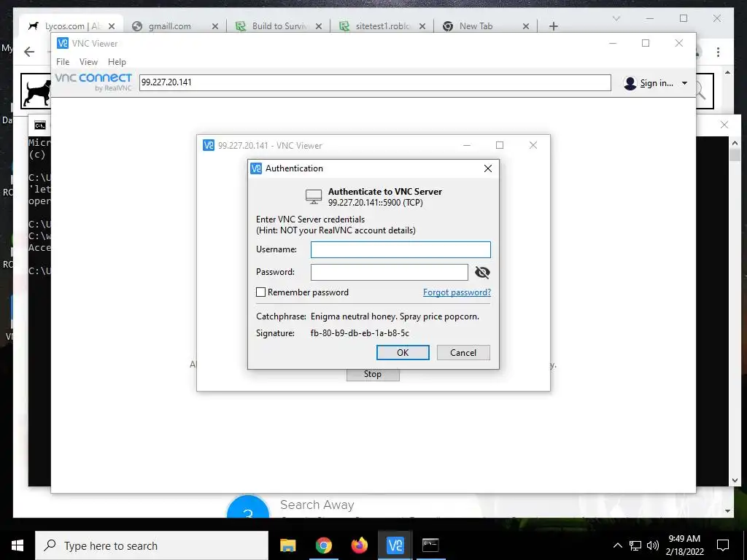Click the Authentication dialog VNC icon
Screen dimensions: 747x560
tap(256, 168)
